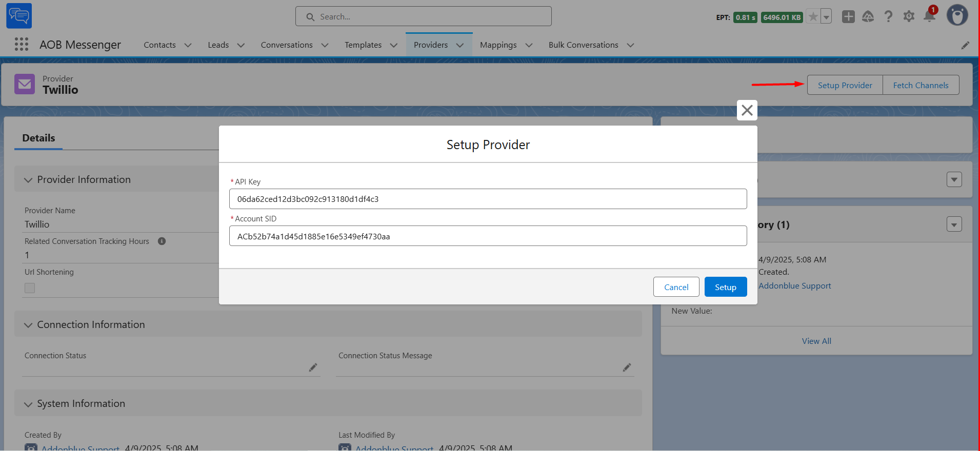The height and width of the screenshot is (451, 980).
Task: Collapse the System Information section
Action: click(28, 404)
